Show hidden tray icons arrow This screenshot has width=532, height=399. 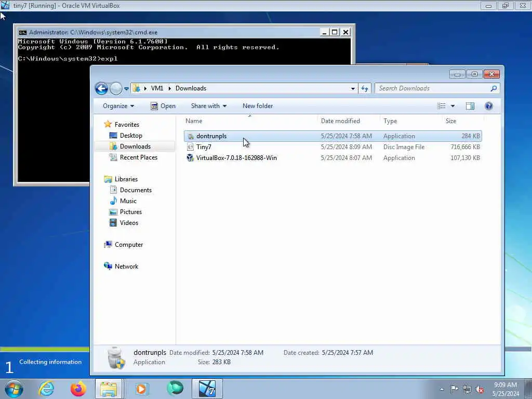point(442,389)
